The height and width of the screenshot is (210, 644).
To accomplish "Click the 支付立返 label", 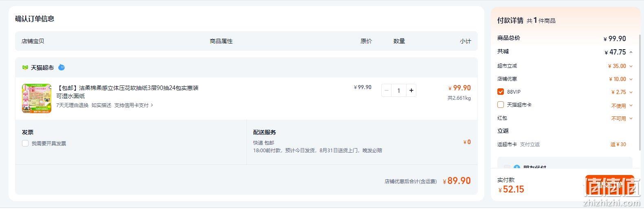I will (x=530, y=144).
